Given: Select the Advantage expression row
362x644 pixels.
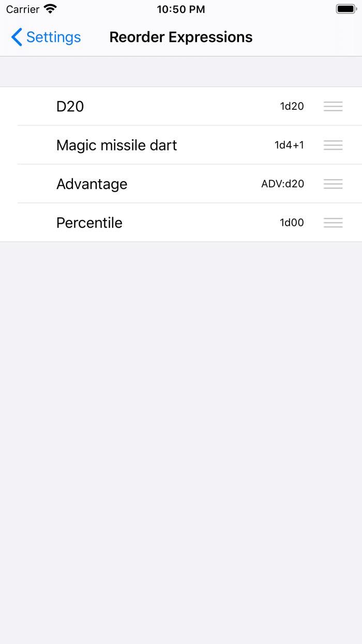Looking at the screenshot, I should click(x=155, y=184).
